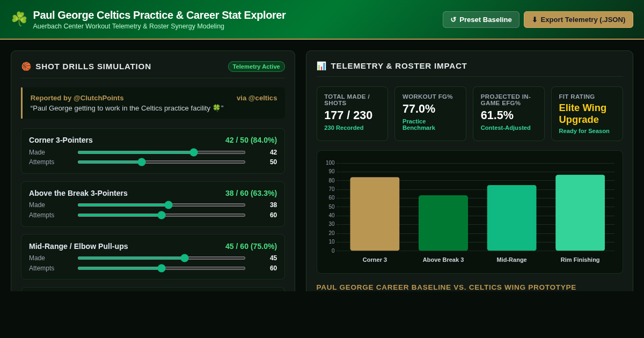Click the Total Made / Shots stat card
Image resolution: width=644 pixels, height=338 pixels.
tap(352, 114)
